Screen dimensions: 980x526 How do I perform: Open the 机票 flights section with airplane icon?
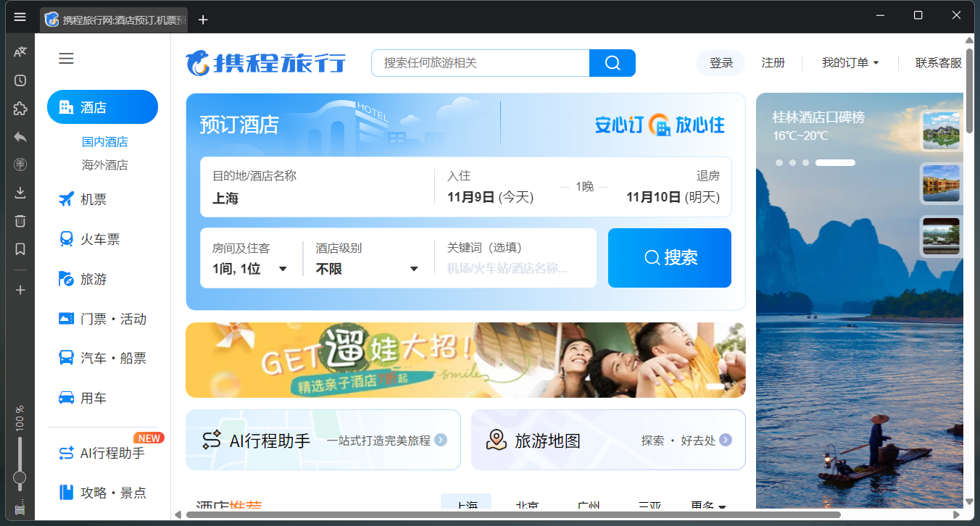coord(67,199)
